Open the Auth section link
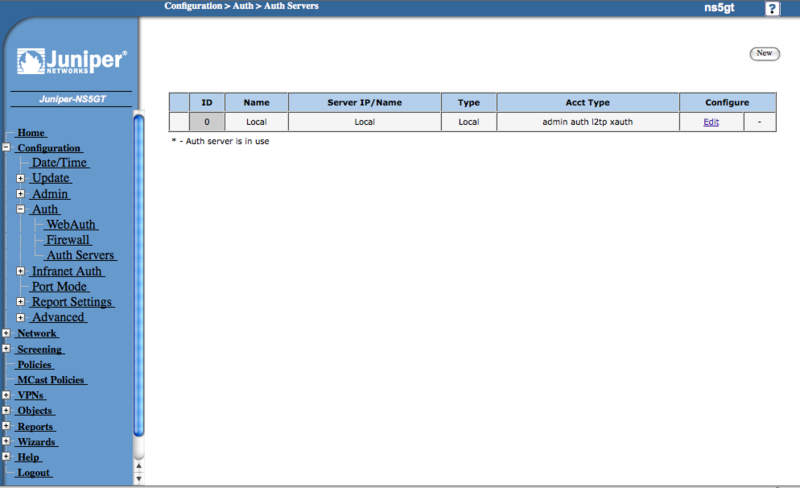Viewport: 800px width, 488px height. coord(45,209)
